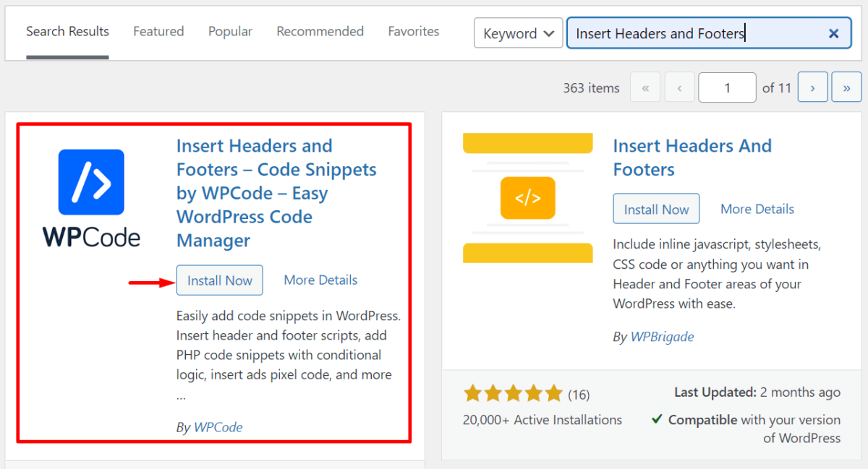Click the orange </> plugin icon
The height and width of the screenshot is (469, 868).
tap(527, 197)
